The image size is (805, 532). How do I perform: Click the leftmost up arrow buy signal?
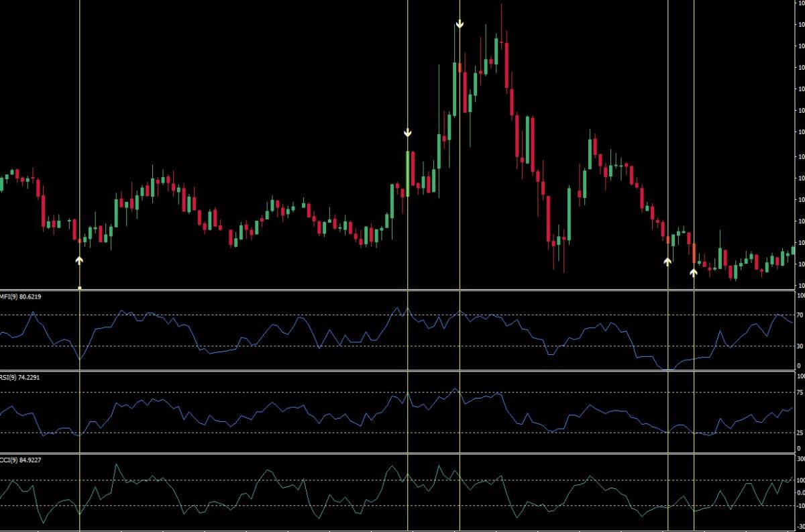tap(79, 260)
